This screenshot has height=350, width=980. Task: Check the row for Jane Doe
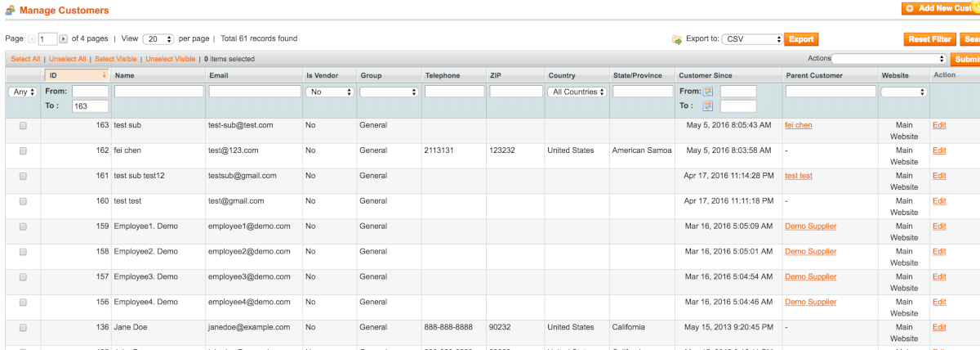pyautogui.click(x=23, y=327)
